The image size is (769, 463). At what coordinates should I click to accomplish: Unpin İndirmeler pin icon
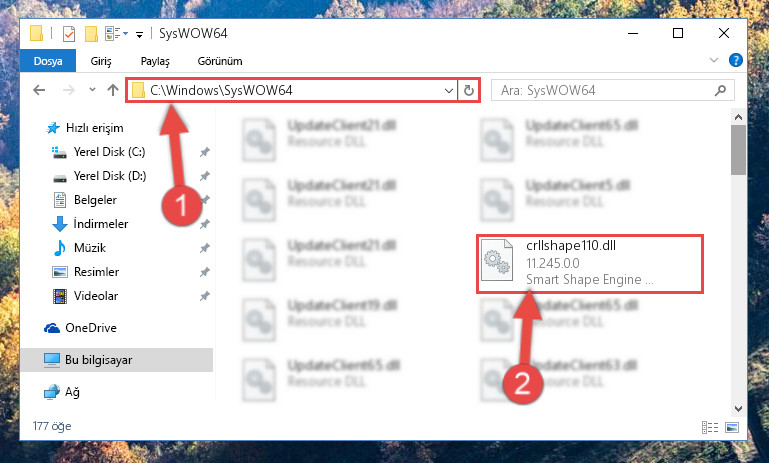[x=205, y=224]
